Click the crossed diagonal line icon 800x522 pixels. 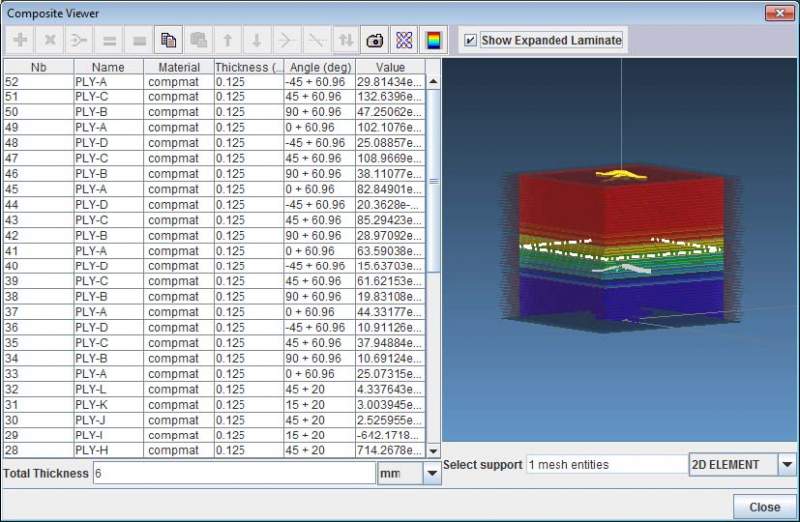coord(316,40)
